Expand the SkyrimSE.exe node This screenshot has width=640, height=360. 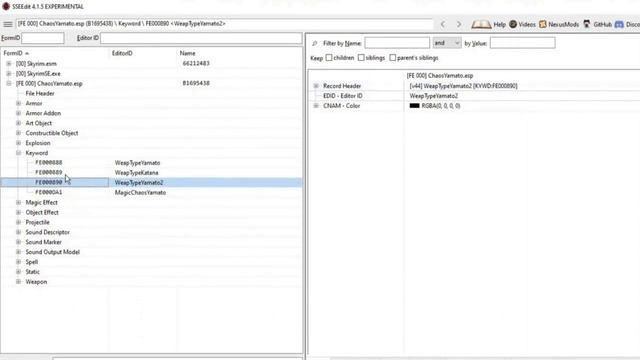(9, 73)
